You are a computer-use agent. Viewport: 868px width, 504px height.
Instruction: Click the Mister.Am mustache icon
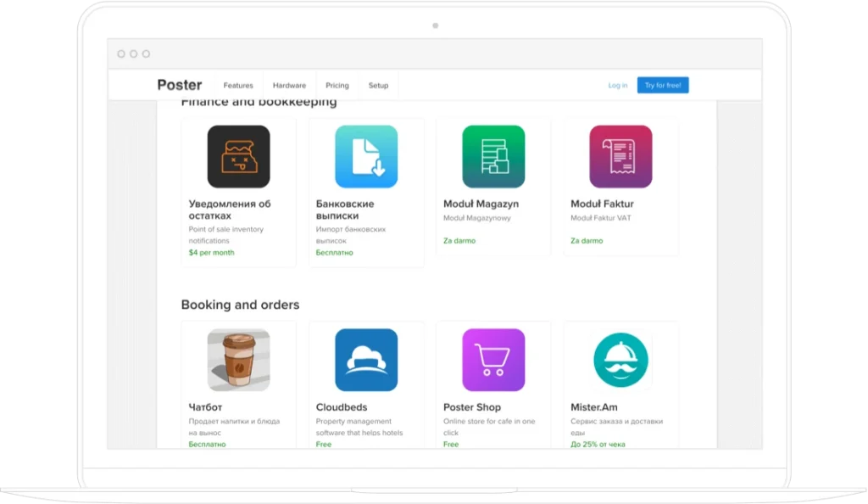pyautogui.click(x=620, y=360)
